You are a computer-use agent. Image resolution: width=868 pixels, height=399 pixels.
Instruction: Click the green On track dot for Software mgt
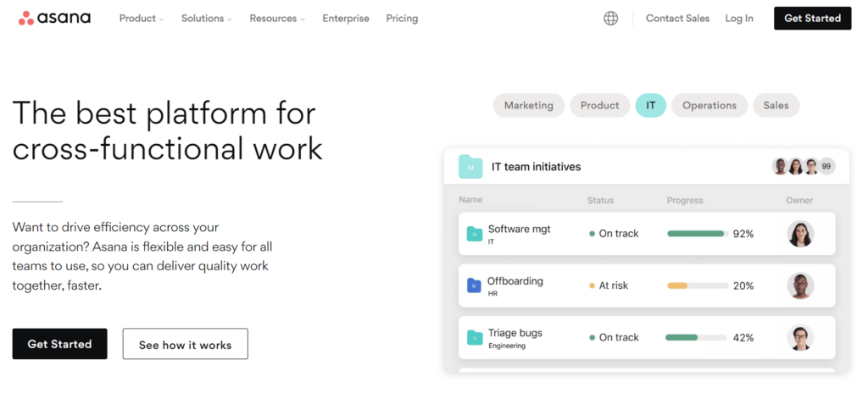(593, 234)
